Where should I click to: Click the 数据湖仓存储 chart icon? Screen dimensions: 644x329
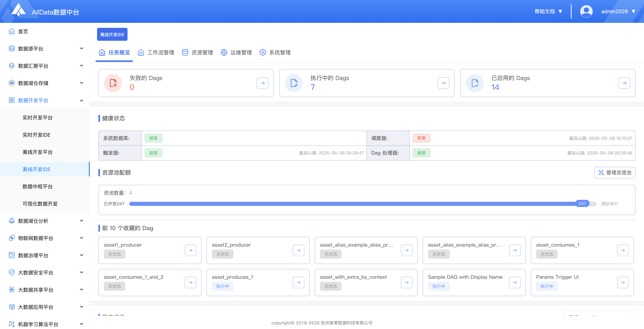click(11, 83)
